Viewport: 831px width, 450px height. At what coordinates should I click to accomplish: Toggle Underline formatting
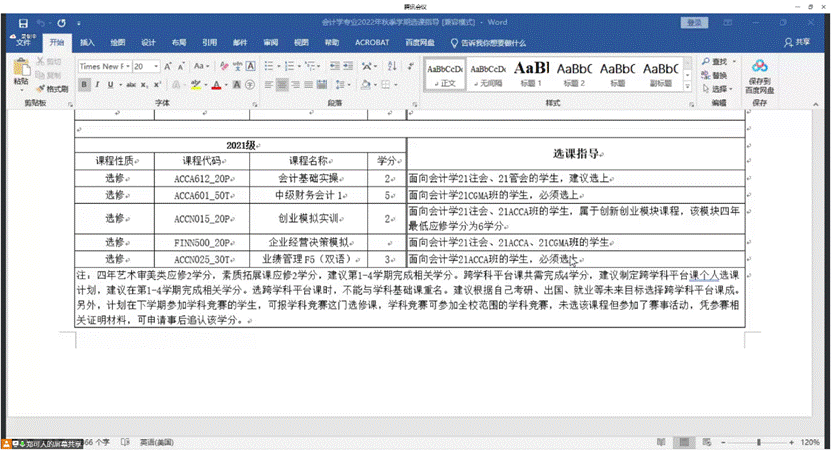pyautogui.click(x=112, y=85)
